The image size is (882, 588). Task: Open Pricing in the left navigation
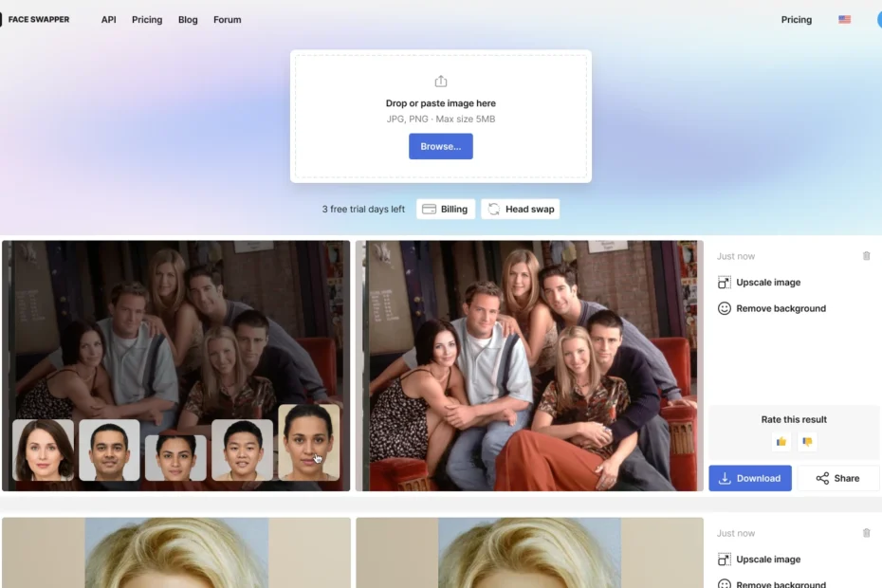point(147,20)
